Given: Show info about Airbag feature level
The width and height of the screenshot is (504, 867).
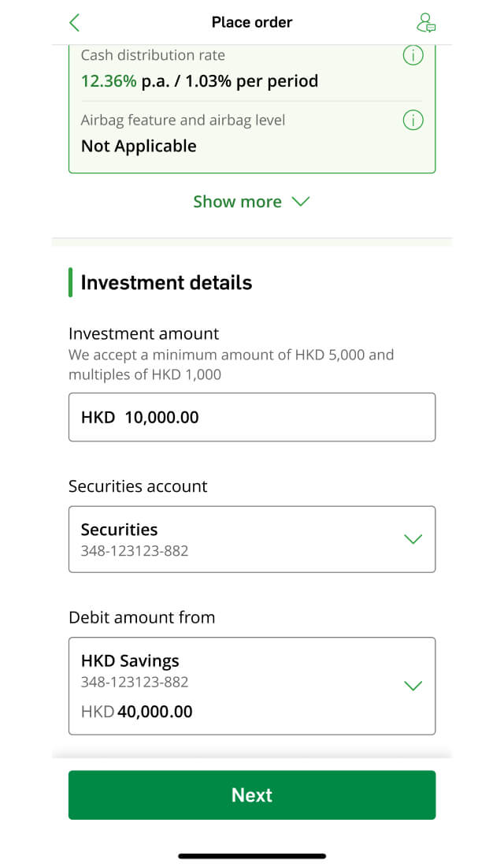Looking at the screenshot, I should coord(413,120).
